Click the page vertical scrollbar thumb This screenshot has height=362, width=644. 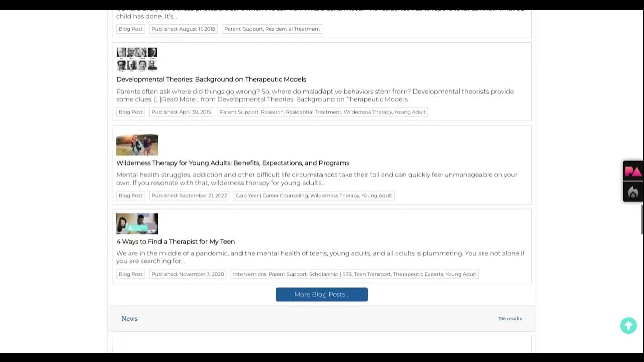click(642, 220)
